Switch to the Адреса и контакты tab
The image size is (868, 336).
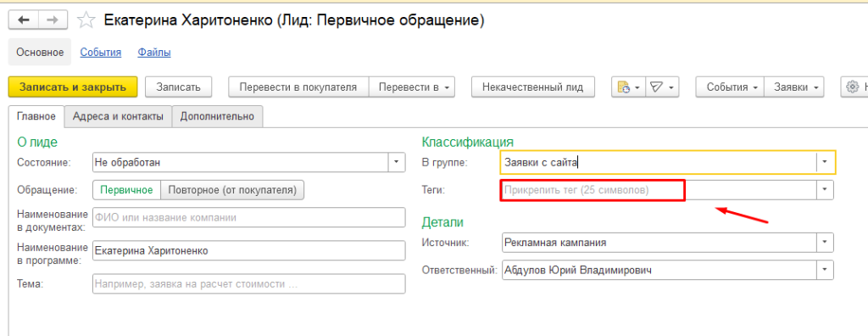coord(118,116)
